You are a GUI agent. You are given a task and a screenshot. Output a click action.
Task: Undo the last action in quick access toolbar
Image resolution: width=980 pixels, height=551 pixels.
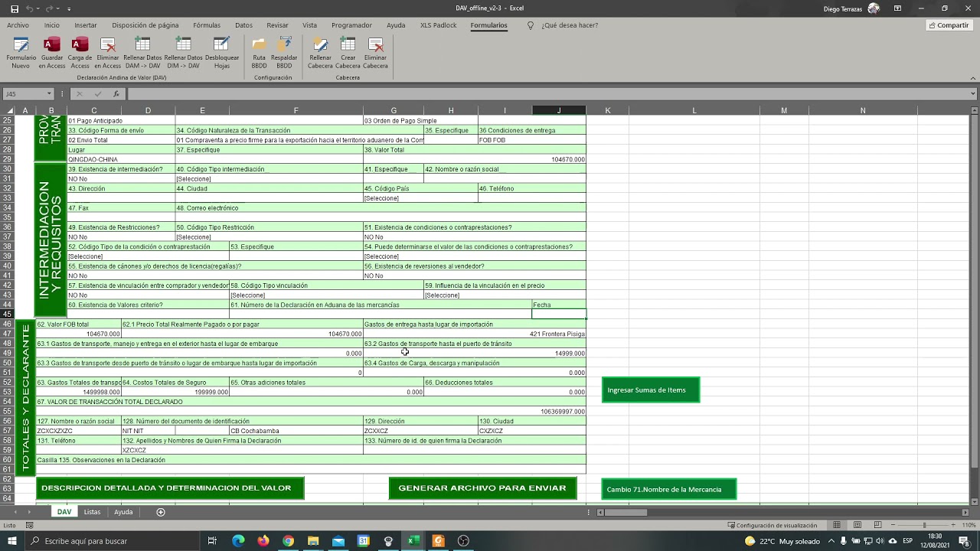(x=30, y=8)
